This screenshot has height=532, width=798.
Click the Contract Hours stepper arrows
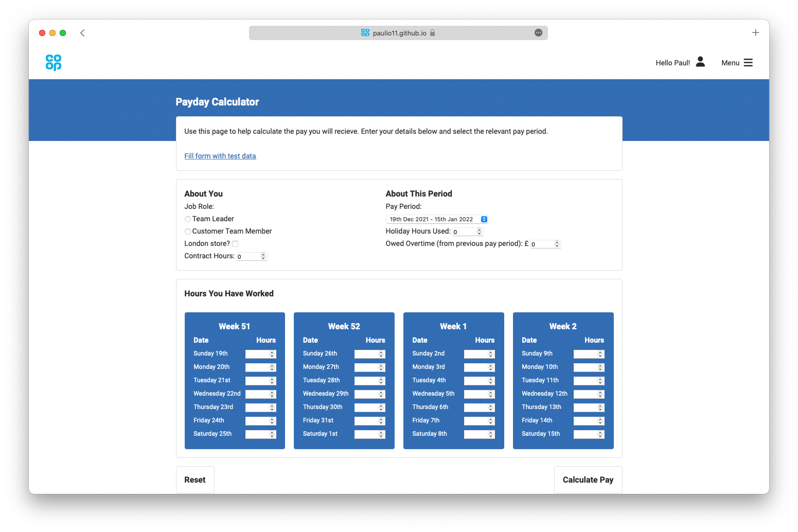pyautogui.click(x=263, y=256)
